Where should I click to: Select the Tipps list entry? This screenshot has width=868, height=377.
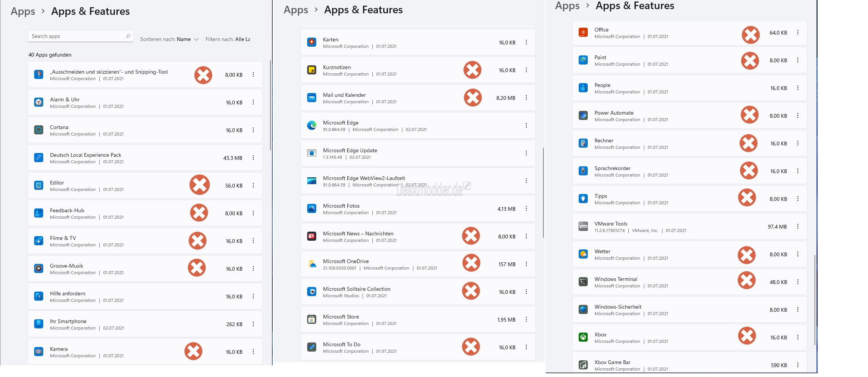[689, 199]
